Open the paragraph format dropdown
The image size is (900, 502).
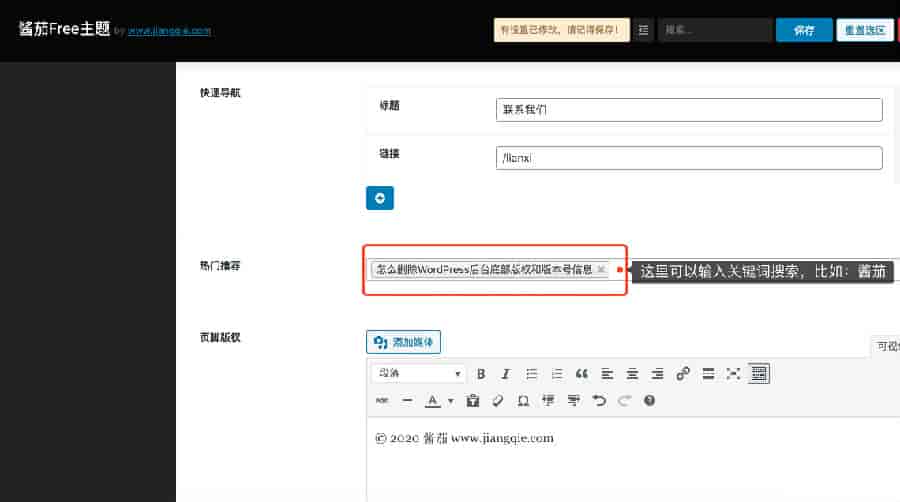click(419, 374)
